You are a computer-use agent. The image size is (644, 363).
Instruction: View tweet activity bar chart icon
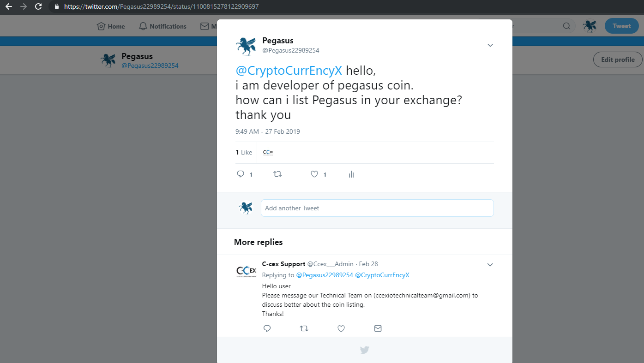click(351, 174)
